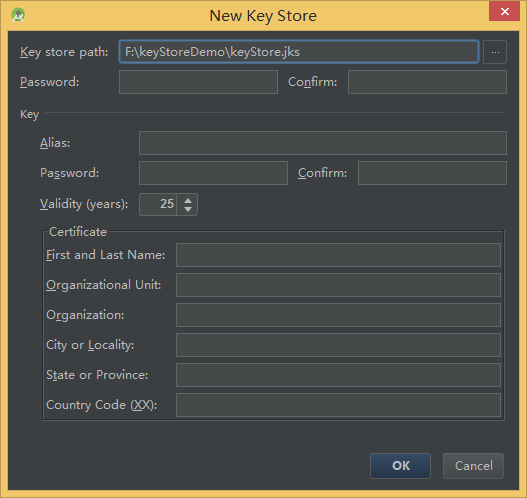The image size is (527, 498).
Task: Click the Android Studio icon in title bar
Action: 18,15
